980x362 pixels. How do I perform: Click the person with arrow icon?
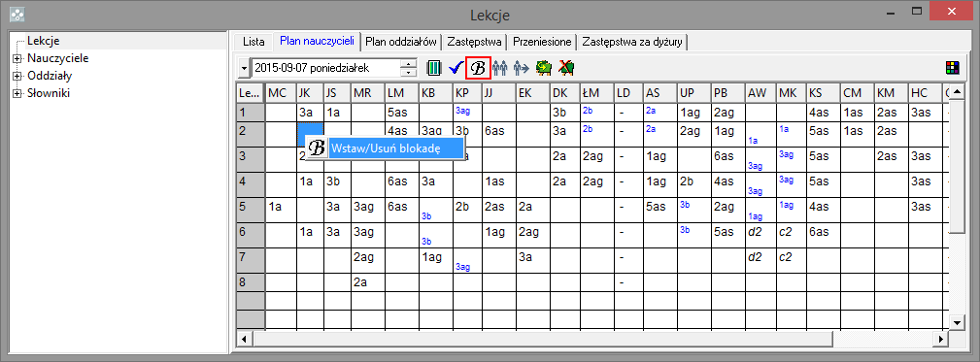click(522, 67)
